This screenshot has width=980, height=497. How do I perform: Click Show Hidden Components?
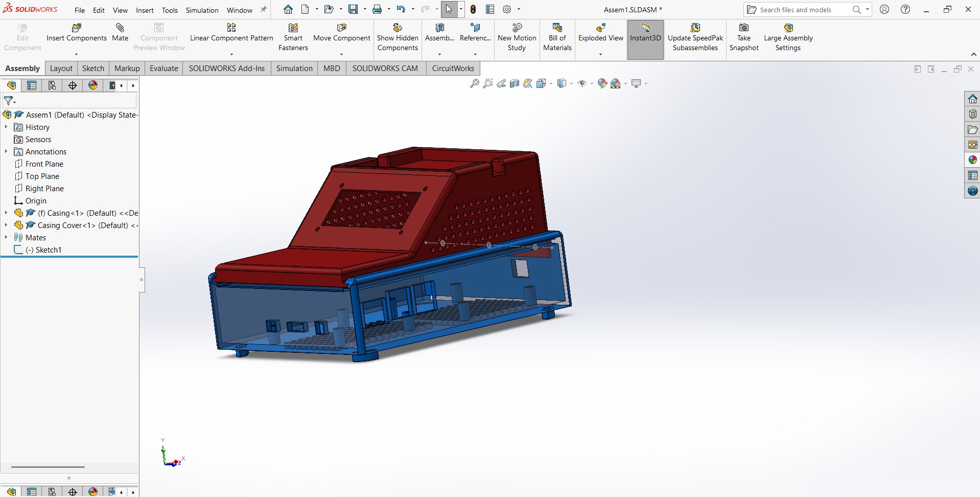pyautogui.click(x=398, y=37)
